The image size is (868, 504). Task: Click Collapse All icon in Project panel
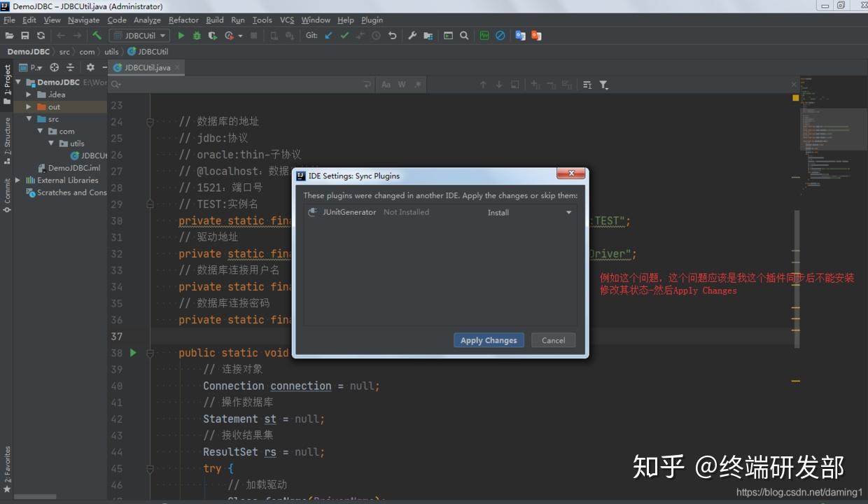click(70, 68)
